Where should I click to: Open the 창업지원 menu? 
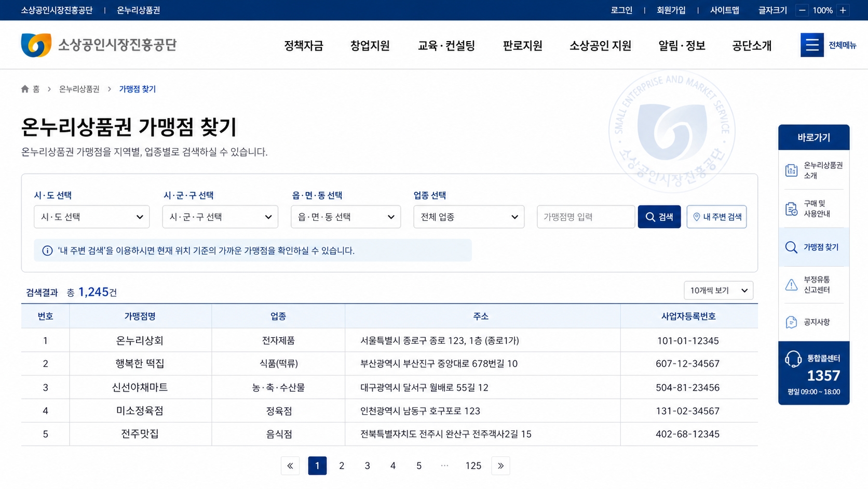coord(370,46)
